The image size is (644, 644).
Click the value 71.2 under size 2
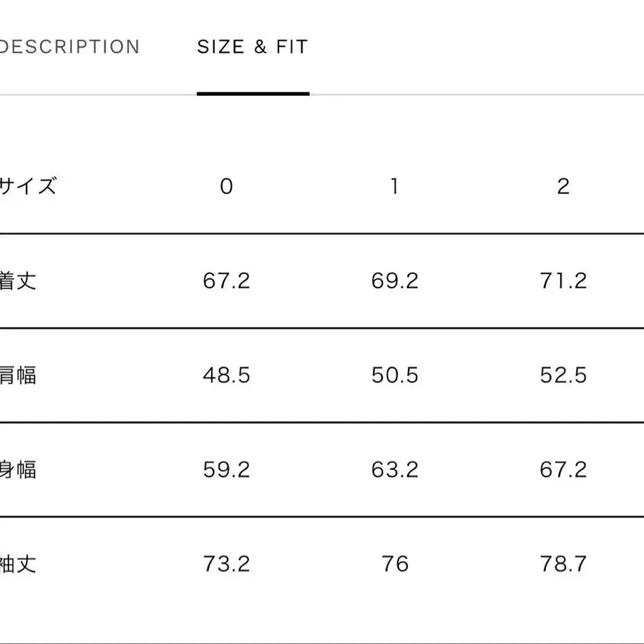tap(564, 280)
